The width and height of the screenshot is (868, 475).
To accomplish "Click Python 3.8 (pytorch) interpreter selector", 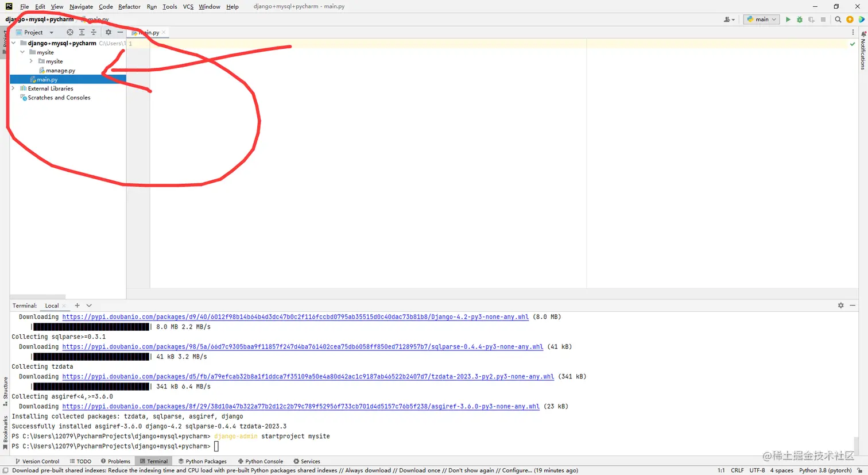I will click(827, 470).
